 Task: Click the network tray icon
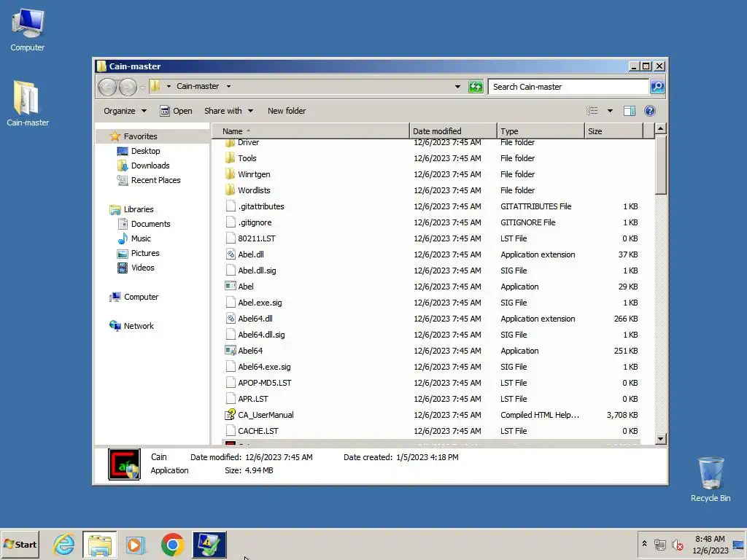[x=659, y=544]
